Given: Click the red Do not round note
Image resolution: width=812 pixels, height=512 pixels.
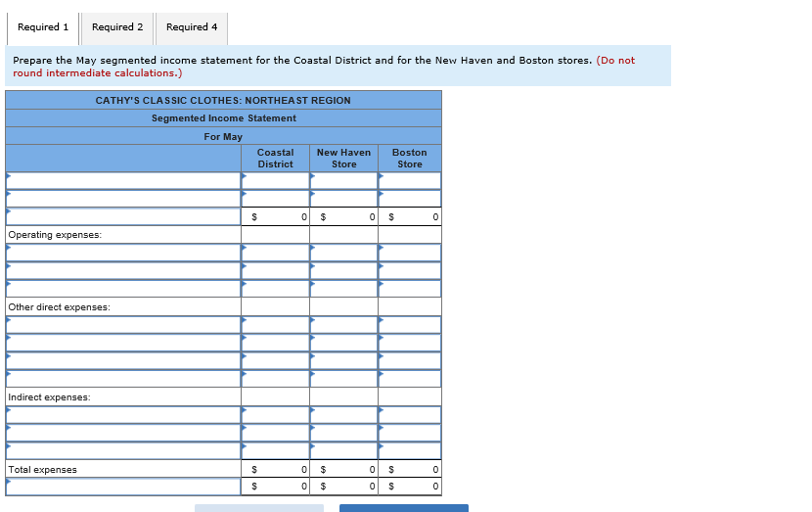Looking at the screenshot, I should 324,67.
